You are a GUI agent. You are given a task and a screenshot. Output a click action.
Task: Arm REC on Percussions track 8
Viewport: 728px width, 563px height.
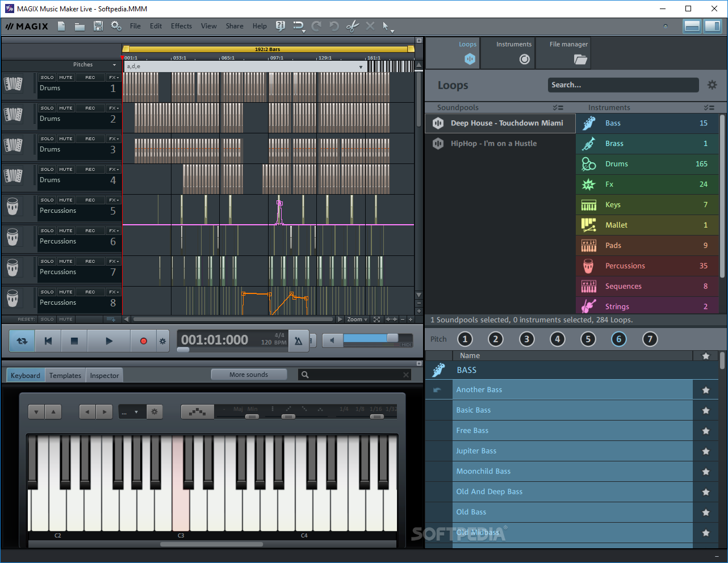(x=90, y=292)
